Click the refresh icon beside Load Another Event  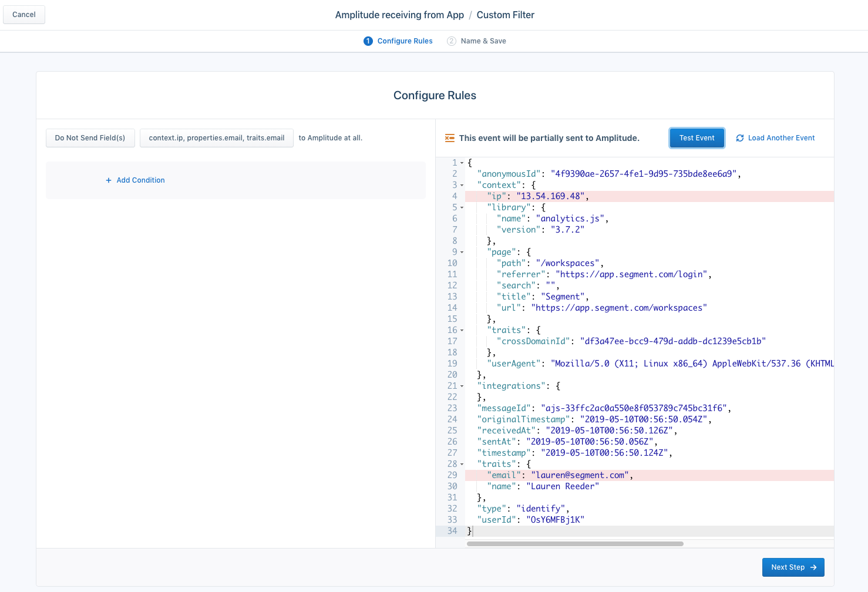click(x=740, y=138)
